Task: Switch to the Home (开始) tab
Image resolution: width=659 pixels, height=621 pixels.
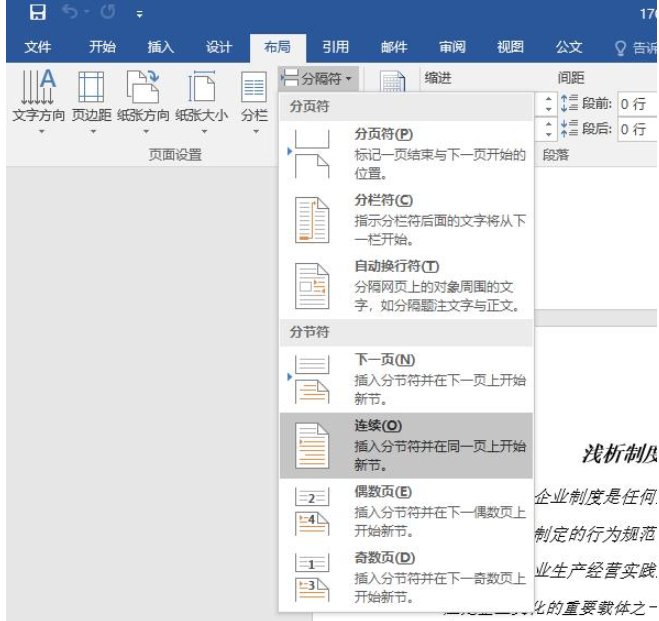Action: 102,47
